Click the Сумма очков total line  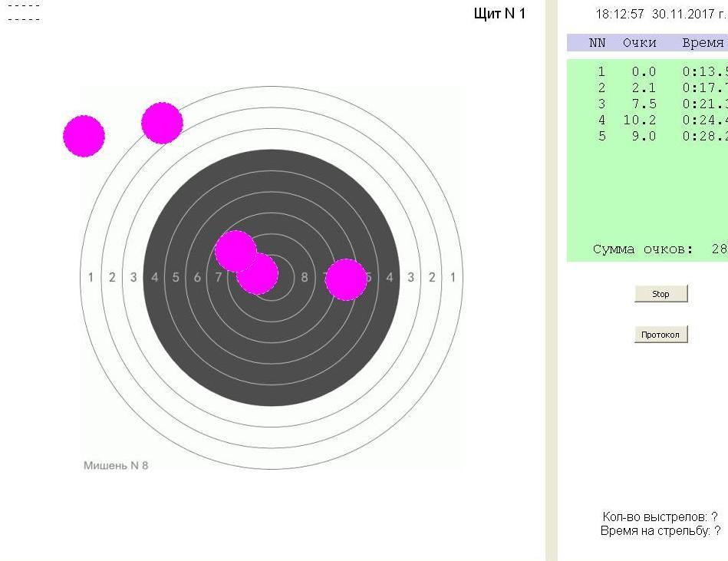[658, 249]
